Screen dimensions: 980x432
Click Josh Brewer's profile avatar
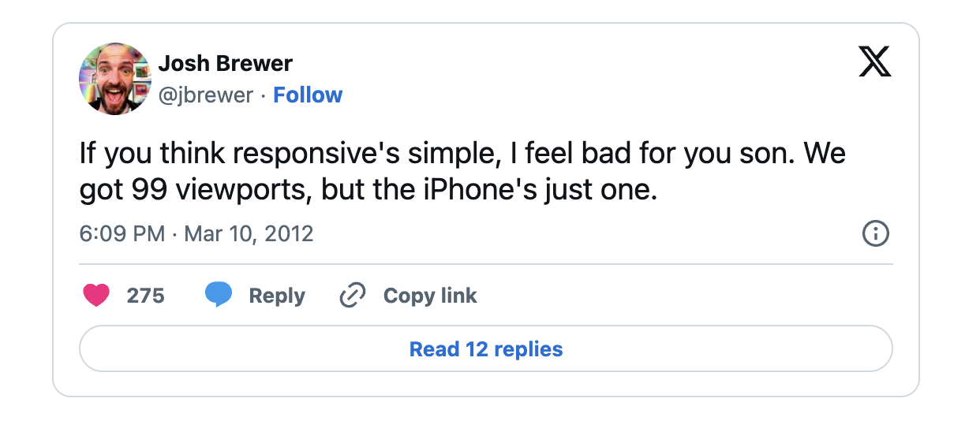pos(115,79)
